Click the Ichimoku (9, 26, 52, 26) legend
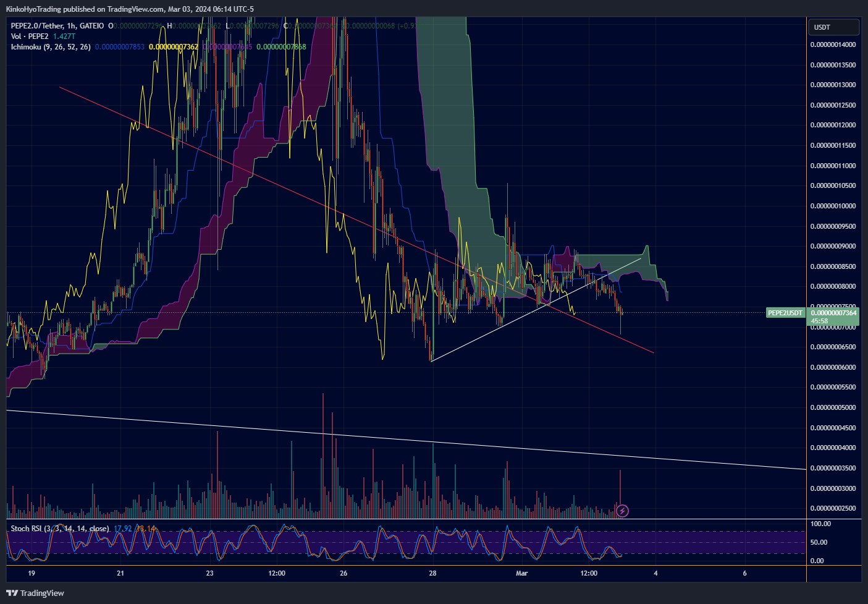 (51, 47)
